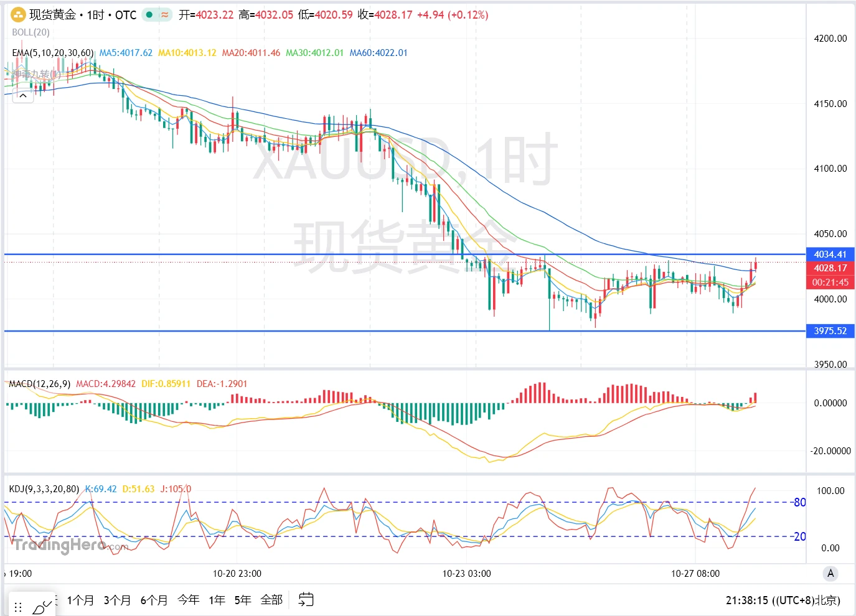Click the drag handle dots on floating toolbar
Viewport: 856px width, 616px height.
click(18, 607)
